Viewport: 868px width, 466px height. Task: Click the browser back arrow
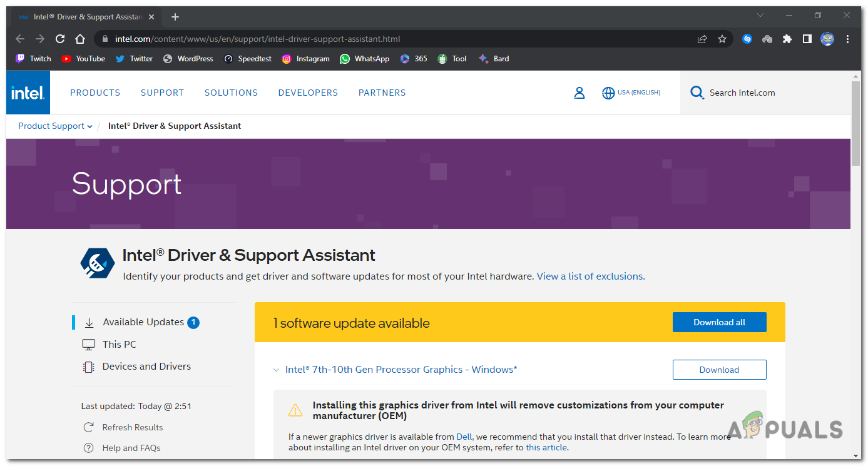(x=20, y=39)
